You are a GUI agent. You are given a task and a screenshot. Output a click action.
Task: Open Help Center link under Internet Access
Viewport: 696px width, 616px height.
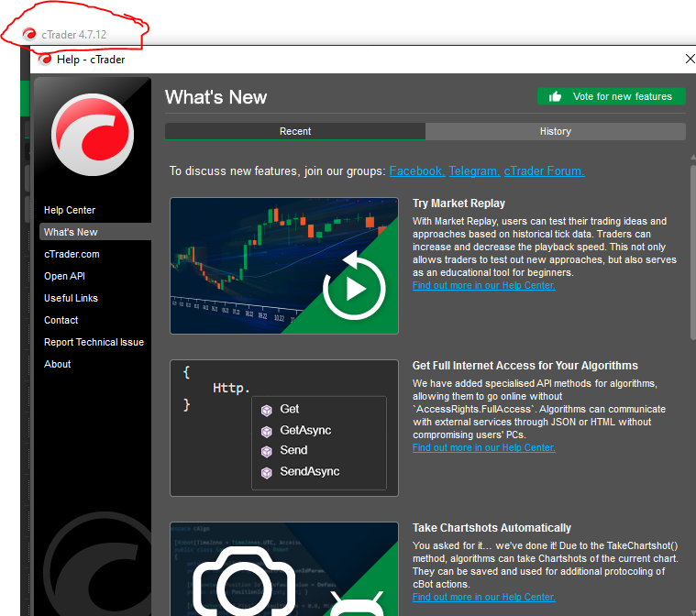click(x=484, y=447)
